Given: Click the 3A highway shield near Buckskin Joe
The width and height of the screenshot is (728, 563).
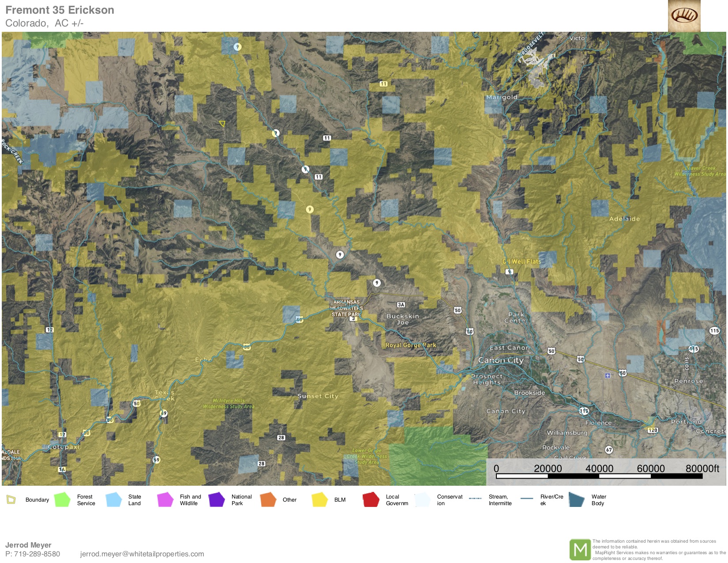Looking at the screenshot, I should point(401,305).
